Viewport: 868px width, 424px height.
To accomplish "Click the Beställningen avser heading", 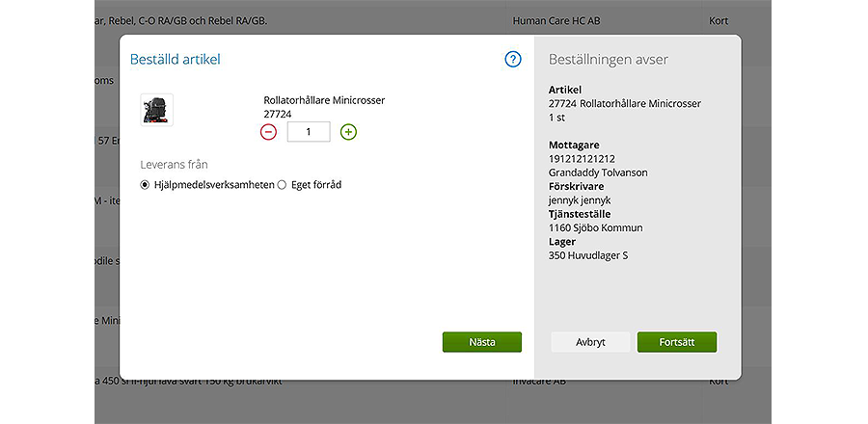I will (x=608, y=59).
